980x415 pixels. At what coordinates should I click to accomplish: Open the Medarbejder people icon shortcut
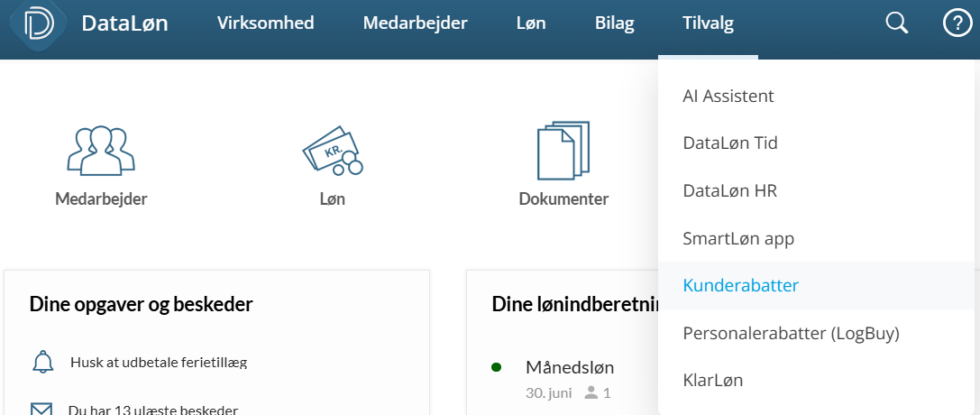[x=101, y=150]
